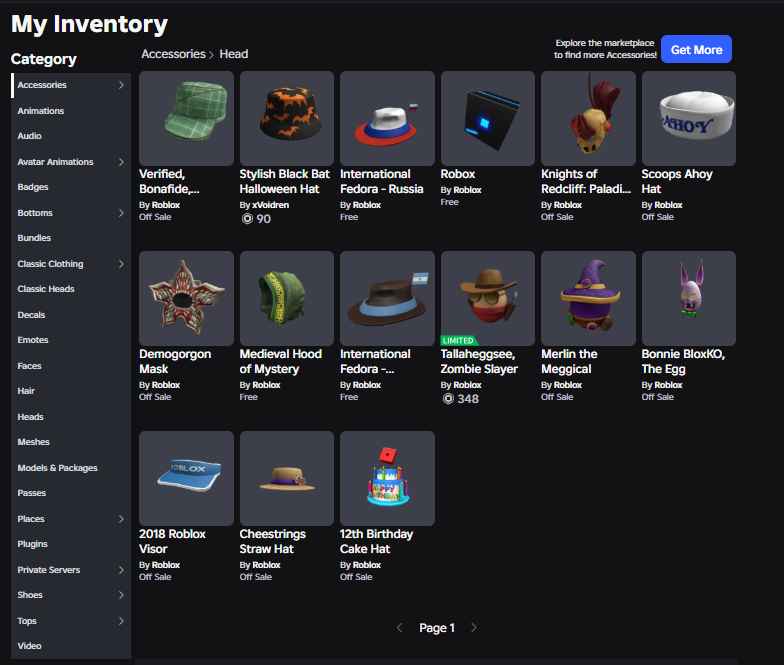Viewport: 784px width, 665px height.
Task: Open the International Fedora - Russia image
Action: (x=388, y=118)
